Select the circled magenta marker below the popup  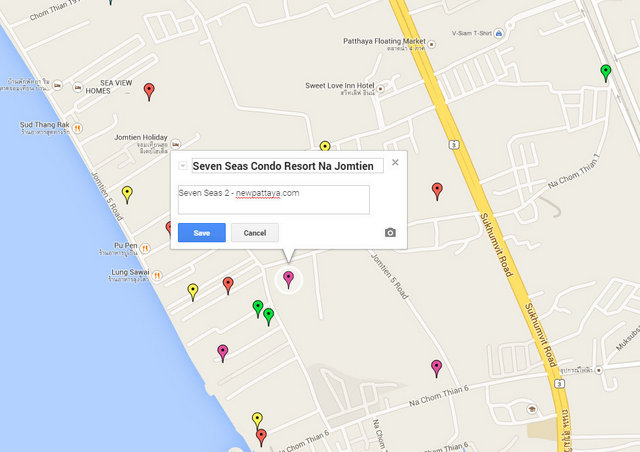pos(288,280)
